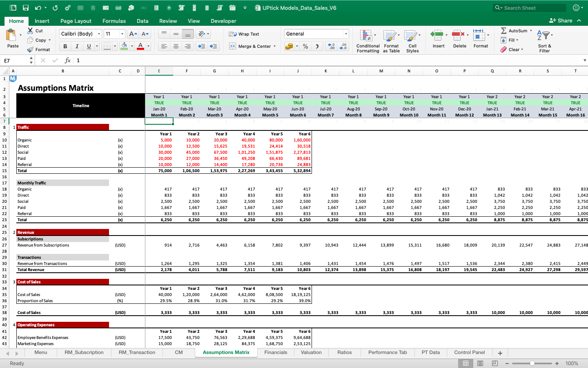Screen dimensions: 588x368
Task: Switch to Page Layout view in status bar
Action: [x=480, y=363]
